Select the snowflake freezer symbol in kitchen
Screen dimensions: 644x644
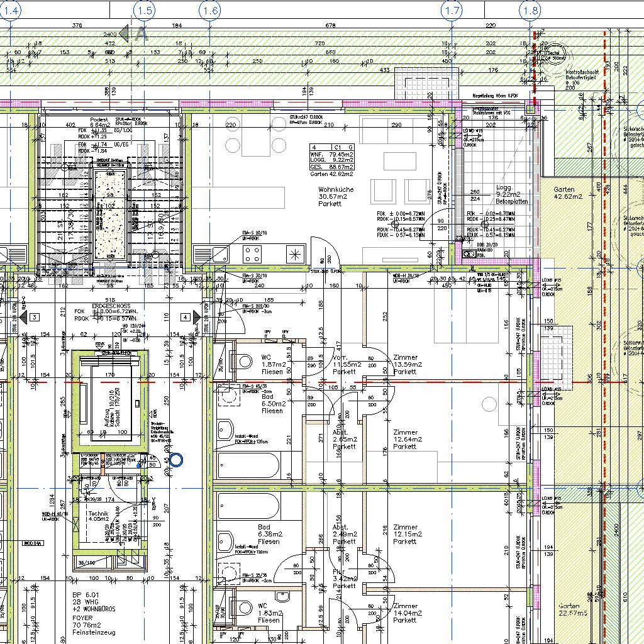click(294, 255)
